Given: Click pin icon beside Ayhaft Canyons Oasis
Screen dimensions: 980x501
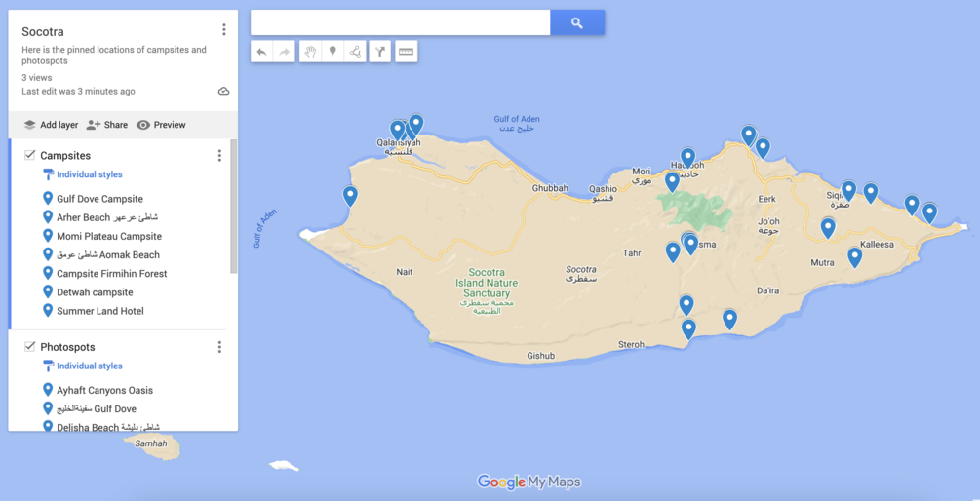Looking at the screenshot, I should tap(47, 390).
